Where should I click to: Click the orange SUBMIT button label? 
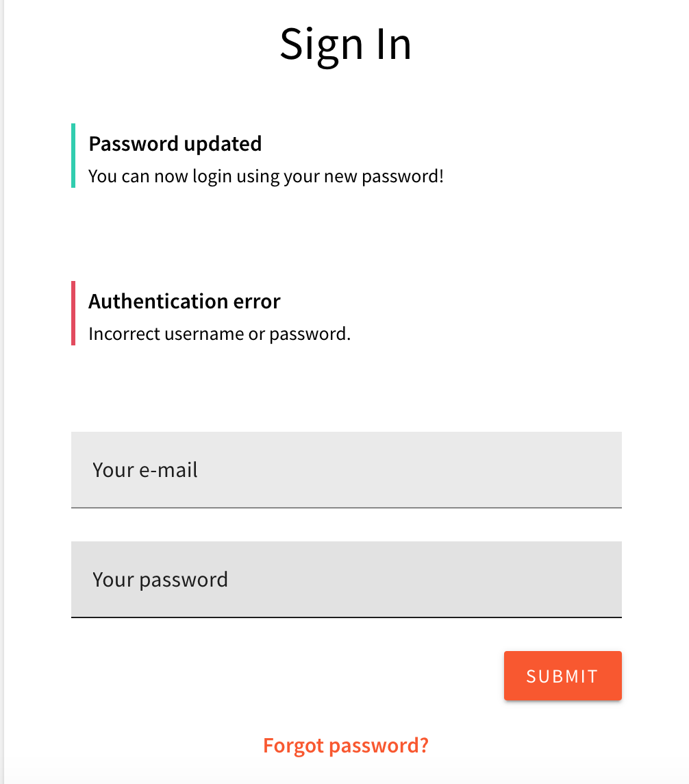(x=562, y=676)
